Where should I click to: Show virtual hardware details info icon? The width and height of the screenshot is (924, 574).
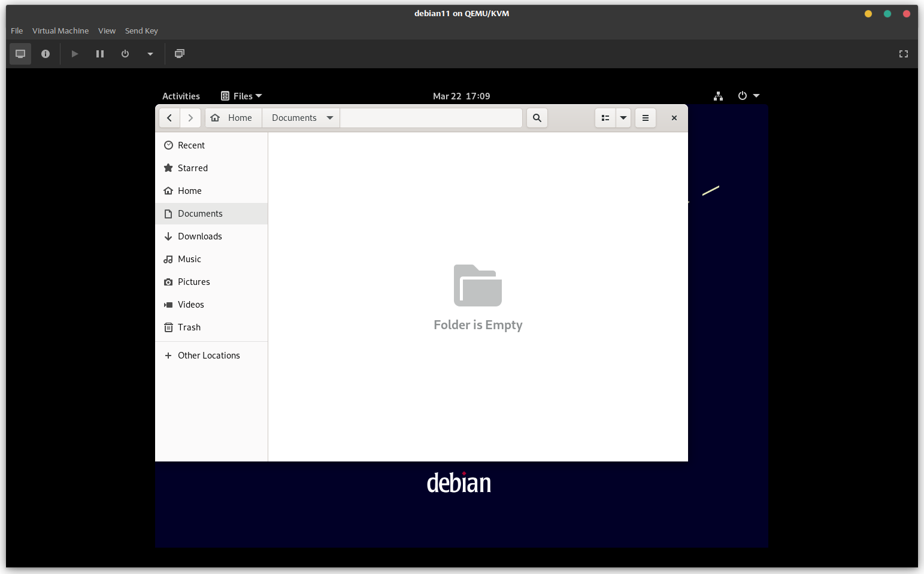[46, 54]
